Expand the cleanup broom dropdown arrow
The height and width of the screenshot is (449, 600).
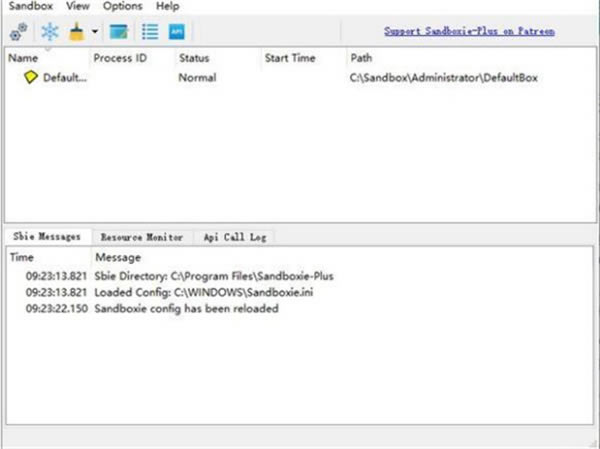point(95,31)
